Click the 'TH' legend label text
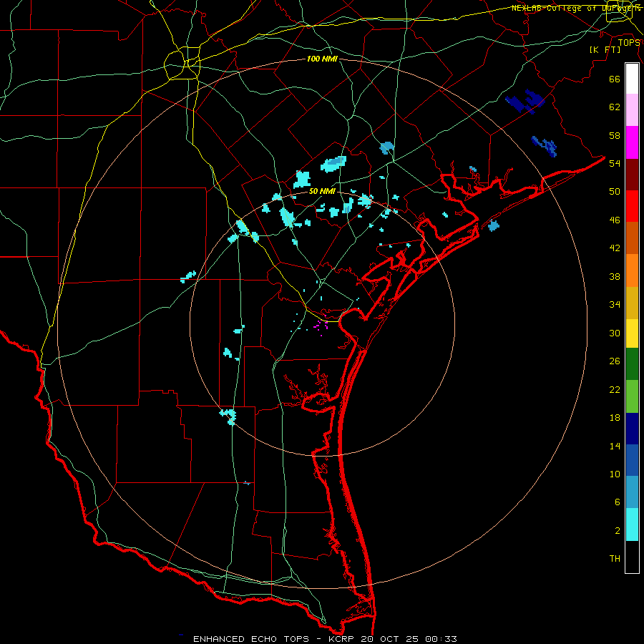Screen dimensions: 644x644 [615, 559]
